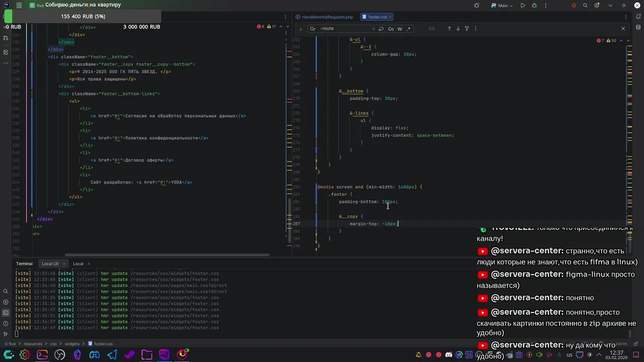Viewport: 644px width, 362px height.
Task: Open Services tool window icon
Action: click(x=6, y=302)
